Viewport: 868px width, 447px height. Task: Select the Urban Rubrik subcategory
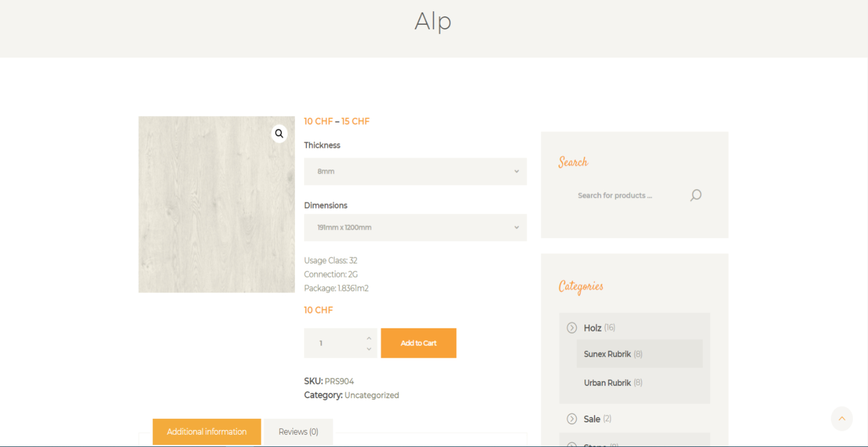click(x=607, y=383)
